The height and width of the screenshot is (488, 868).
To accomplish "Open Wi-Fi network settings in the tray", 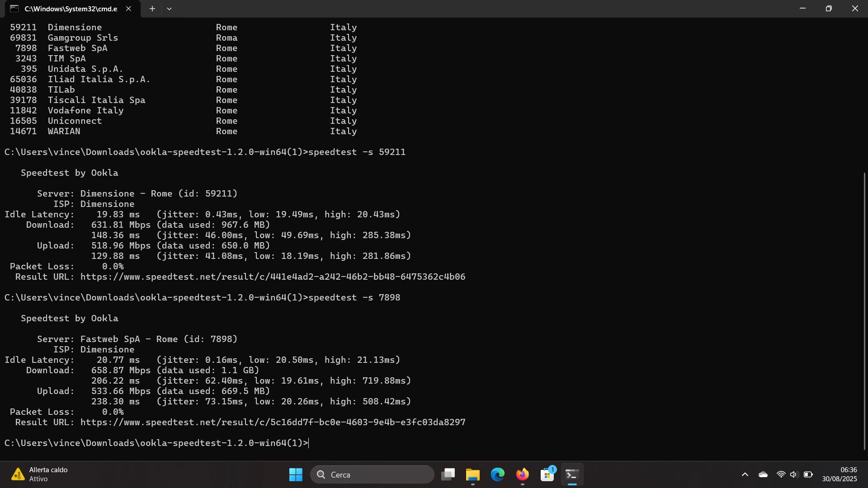I will (781, 474).
